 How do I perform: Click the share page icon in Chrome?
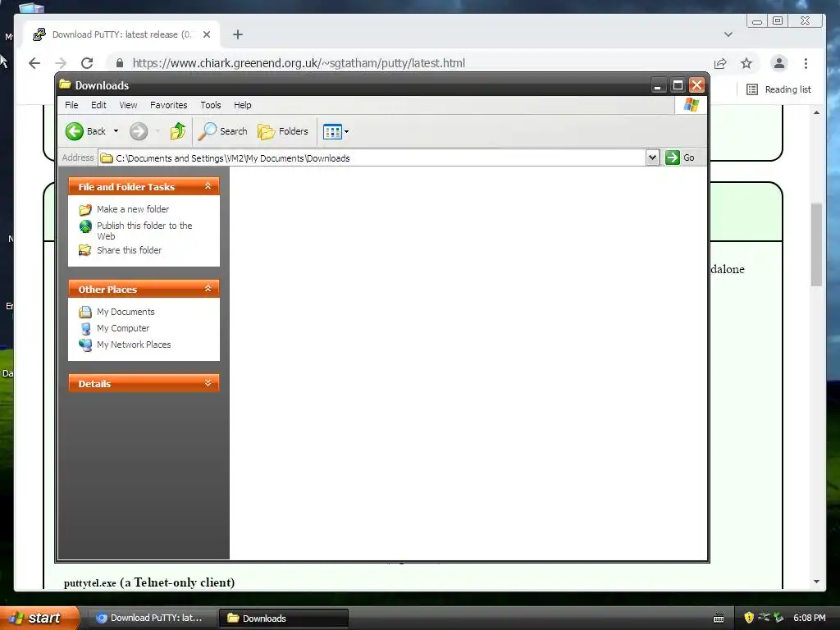tap(720, 63)
